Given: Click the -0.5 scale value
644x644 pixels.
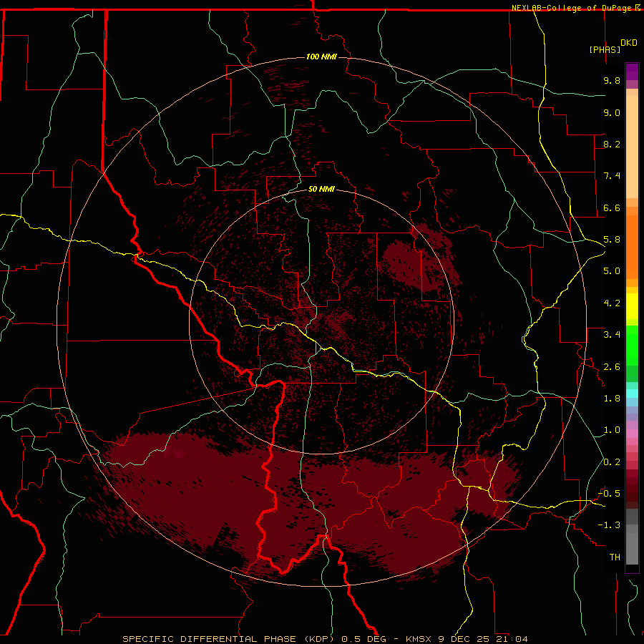Looking at the screenshot, I should click(x=609, y=494).
